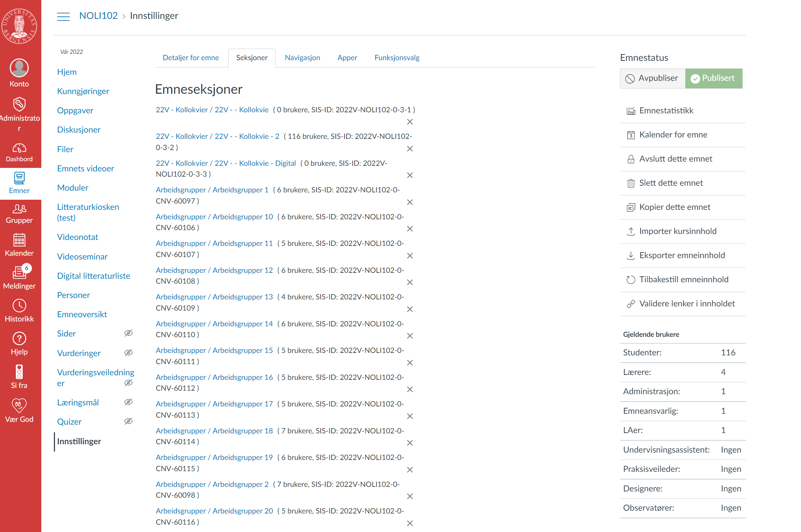
Task: Delete Arbeidsgrupper 1 section with X
Action: [410, 202]
